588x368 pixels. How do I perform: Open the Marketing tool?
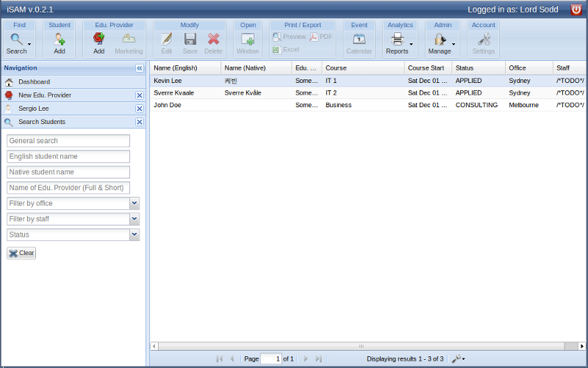pyautogui.click(x=129, y=44)
